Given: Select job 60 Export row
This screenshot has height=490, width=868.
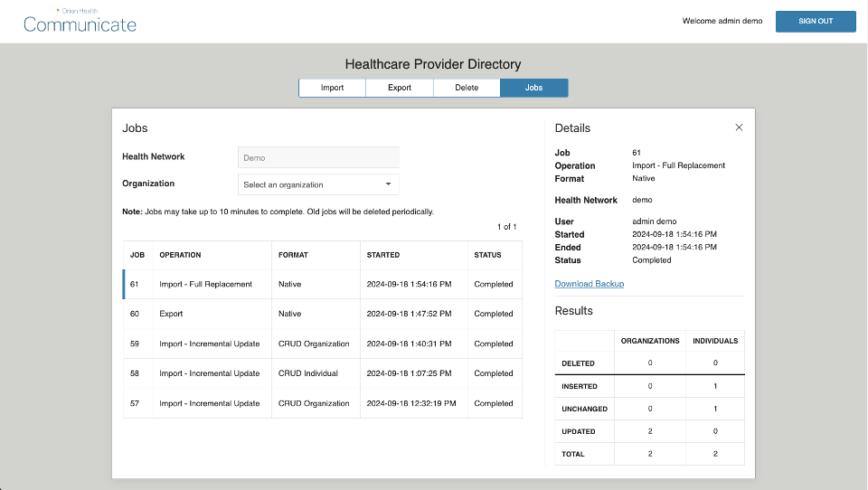Looking at the screenshot, I should pos(322,314).
